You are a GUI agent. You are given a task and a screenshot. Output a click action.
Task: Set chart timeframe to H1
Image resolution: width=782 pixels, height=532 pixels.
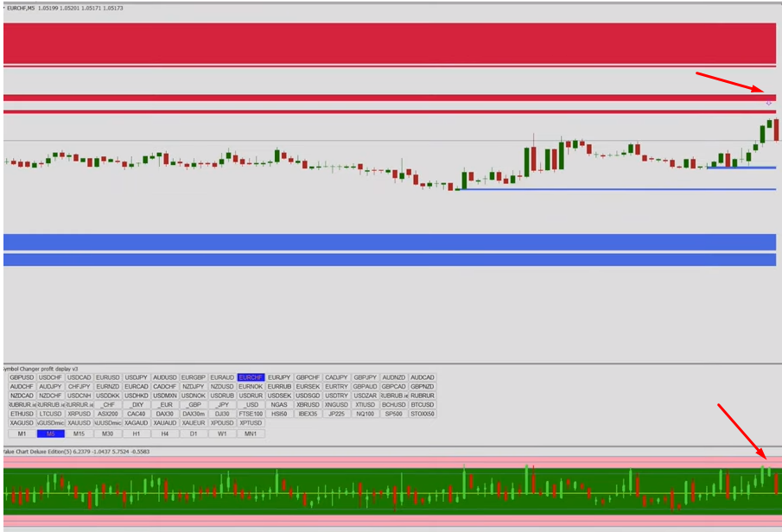pos(136,434)
